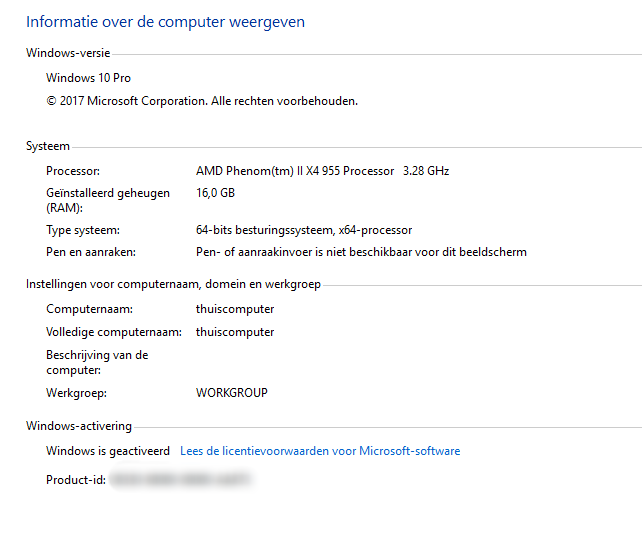Click the blurred Product-id value
The height and width of the screenshot is (543, 642).
180,481
